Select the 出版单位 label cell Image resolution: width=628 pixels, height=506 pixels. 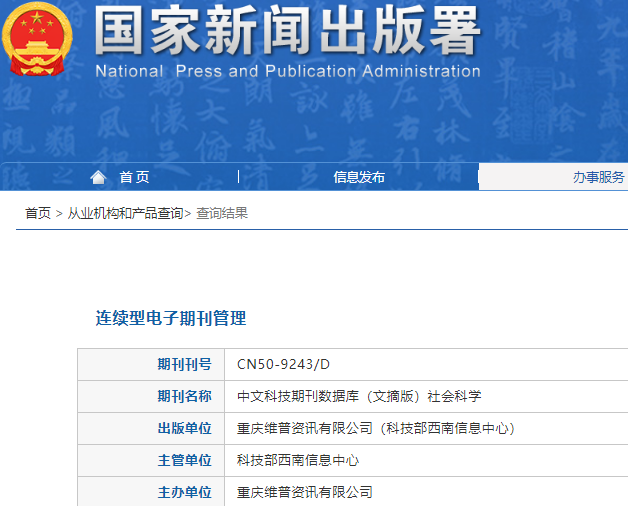(185, 428)
